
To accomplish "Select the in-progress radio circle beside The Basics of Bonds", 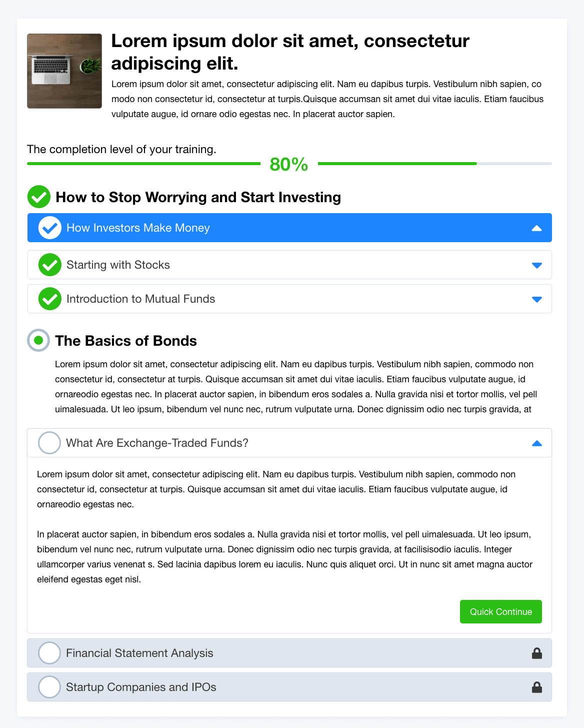I will (x=38, y=340).
